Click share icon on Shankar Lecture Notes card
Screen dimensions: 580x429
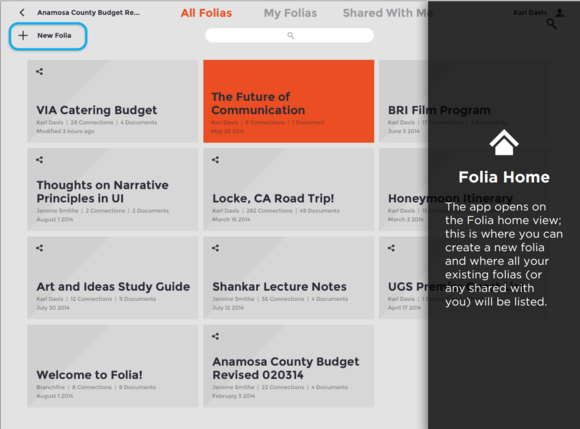tap(215, 248)
